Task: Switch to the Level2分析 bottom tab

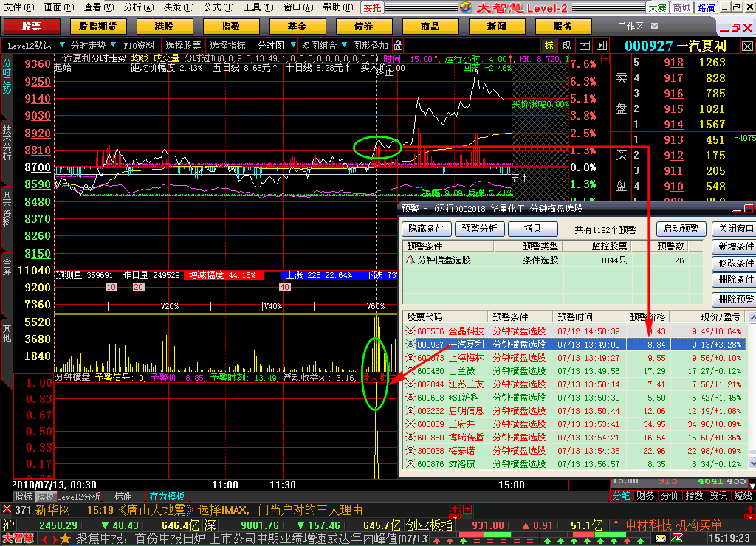Action: pyautogui.click(x=79, y=497)
